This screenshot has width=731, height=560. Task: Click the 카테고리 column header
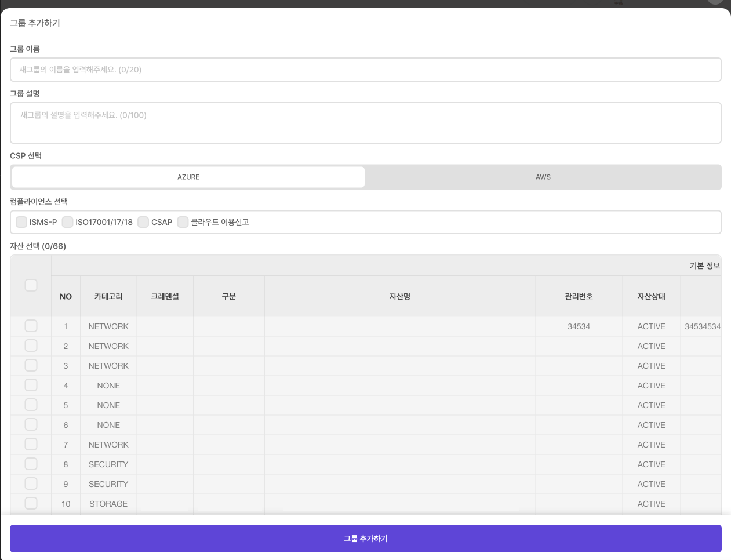108,296
